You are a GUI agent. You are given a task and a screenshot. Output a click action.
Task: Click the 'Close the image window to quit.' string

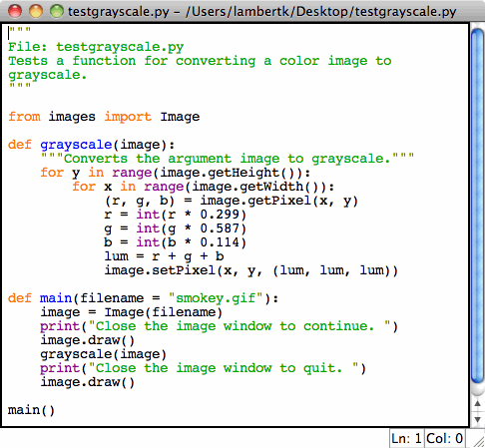(x=223, y=368)
